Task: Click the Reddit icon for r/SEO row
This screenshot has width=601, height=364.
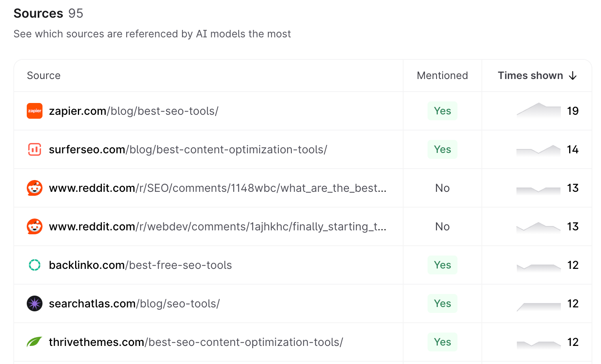Action: click(x=35, y=188)
